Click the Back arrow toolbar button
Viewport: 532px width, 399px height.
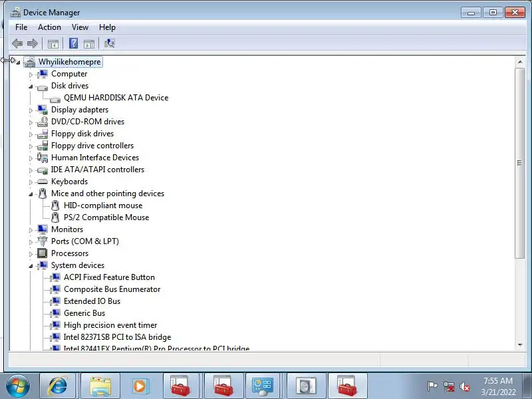17,43
